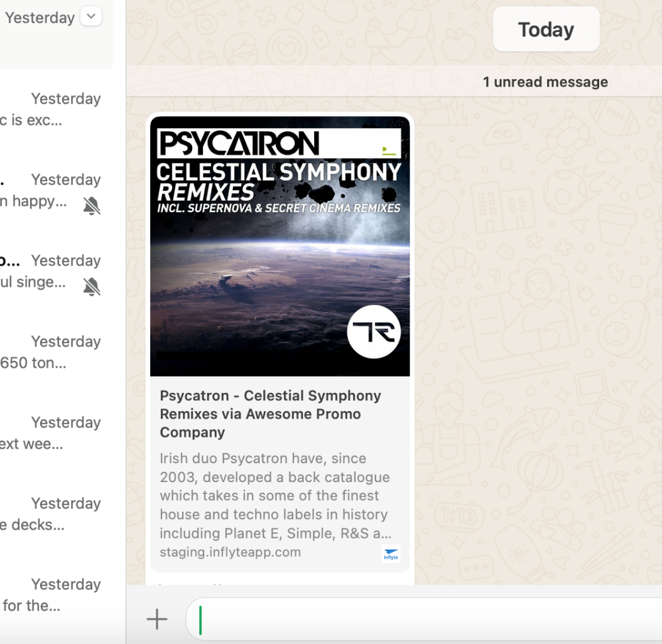Click the 1 unread message banner

pyautogui.click(x=545, y=82)
